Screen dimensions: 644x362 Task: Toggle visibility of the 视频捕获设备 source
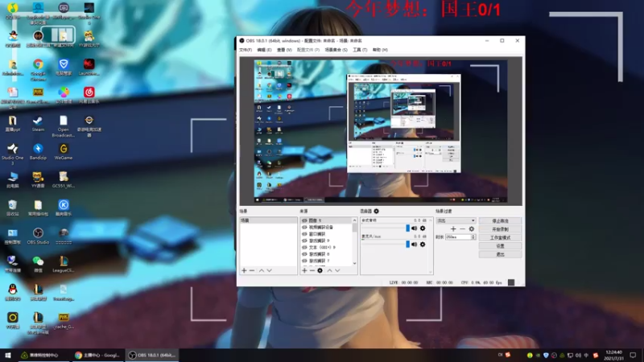click(x=304, y=227)
